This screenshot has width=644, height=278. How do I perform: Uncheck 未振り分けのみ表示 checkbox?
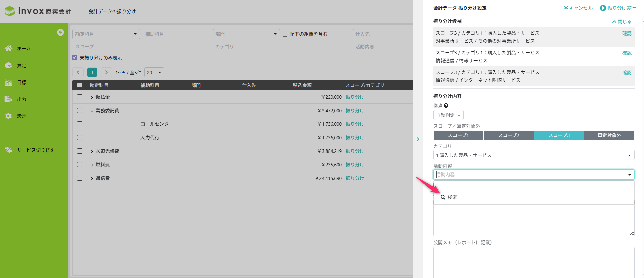[x=75, y=57]
